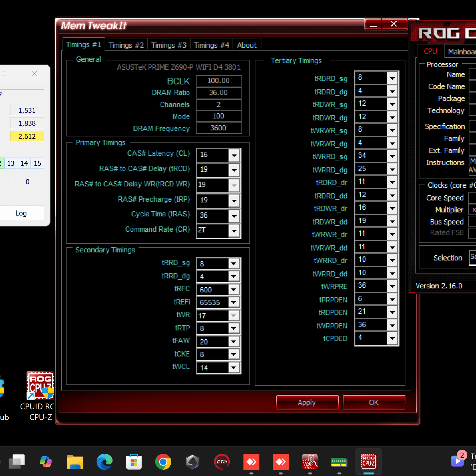This screenshot has height=476, width=476.
Task: Open the tRDRD_sg tertiary timing dropdown
Action: [x=392, y=78]
